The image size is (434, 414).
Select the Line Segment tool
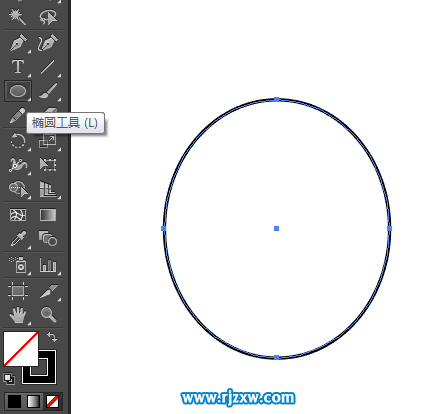pyautogui.click(x=47, y=67)
